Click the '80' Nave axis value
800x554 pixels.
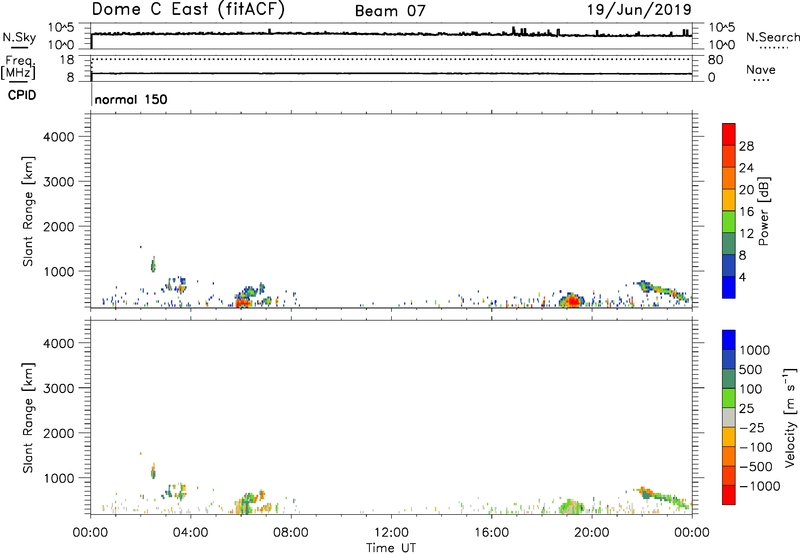[715, 60]
